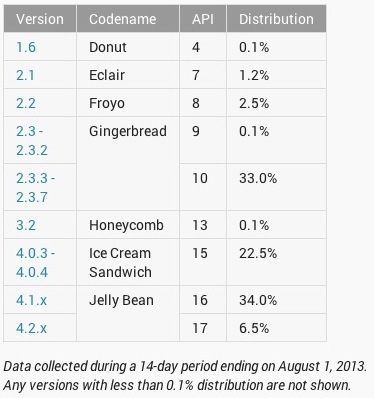Open the 4.1.x version link
Image resolution: width=374 pixels, height=398 pixels.
(x=31, y=300)
